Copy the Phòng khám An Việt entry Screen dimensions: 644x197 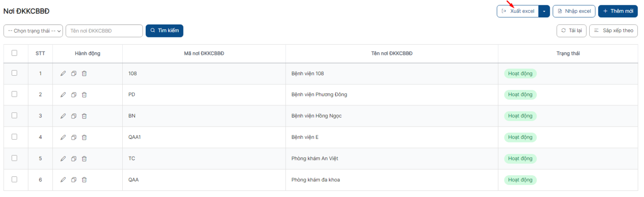pos(74,159)
